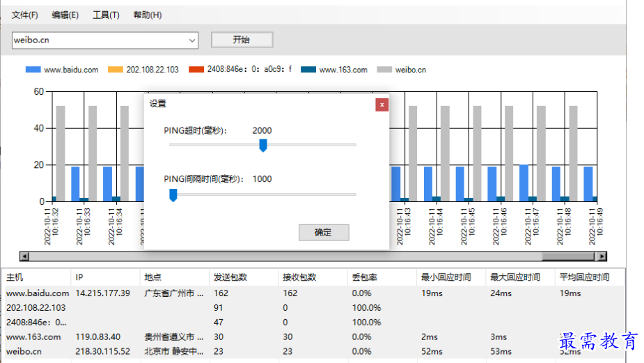The height and width of the screenshot is (363, 644).
Task: Open the 工具(T) menu
Action: 106,15
